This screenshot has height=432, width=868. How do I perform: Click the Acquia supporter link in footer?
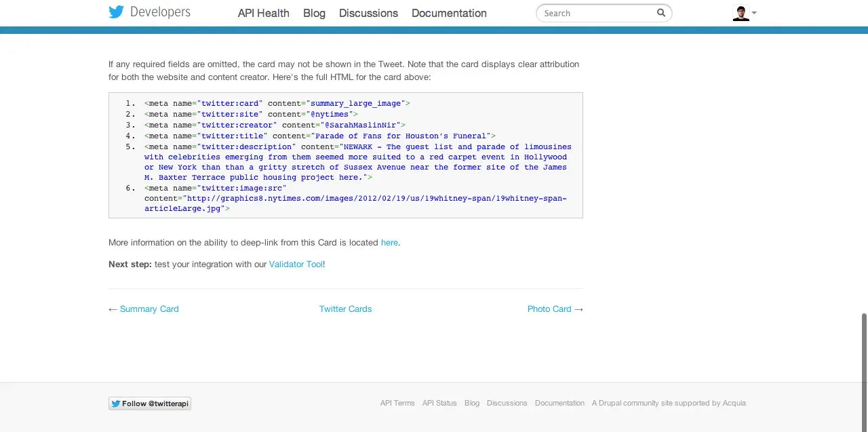[x=734, y=403]
